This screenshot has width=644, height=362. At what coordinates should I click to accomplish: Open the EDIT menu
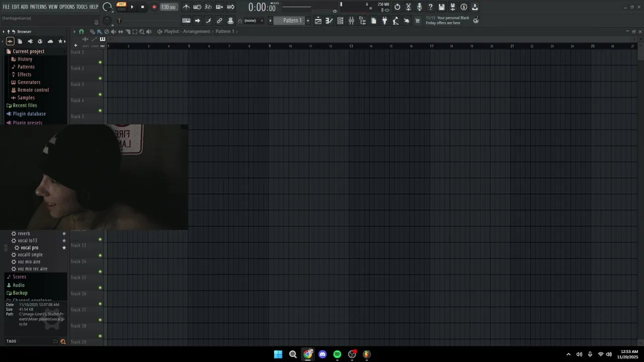tap(15, 7)
